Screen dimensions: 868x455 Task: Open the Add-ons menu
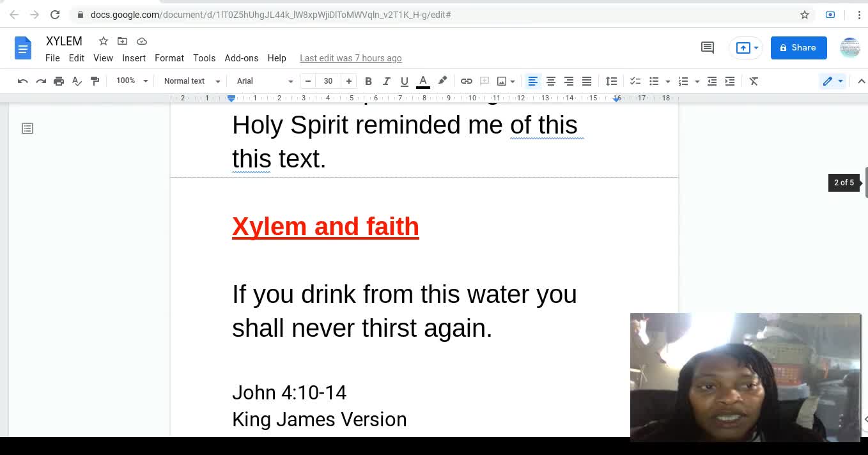point(242,58)
